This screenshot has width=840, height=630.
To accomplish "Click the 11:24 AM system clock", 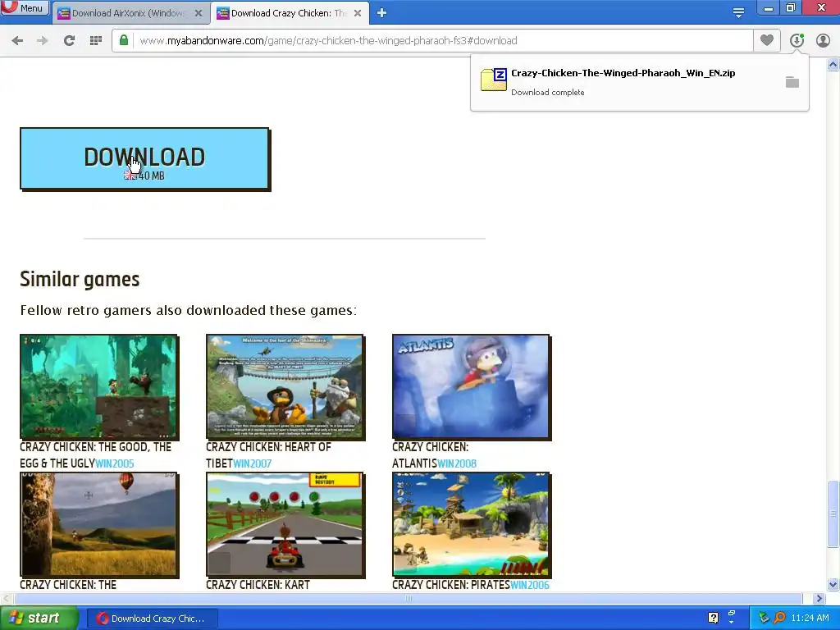I will [810, 618].
